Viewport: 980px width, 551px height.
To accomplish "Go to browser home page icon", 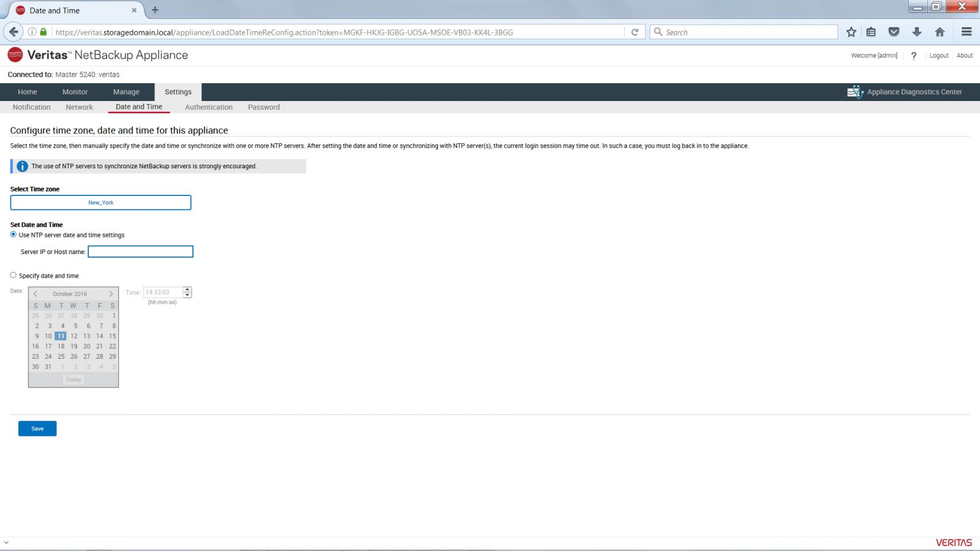I will [x=940, y=32].
